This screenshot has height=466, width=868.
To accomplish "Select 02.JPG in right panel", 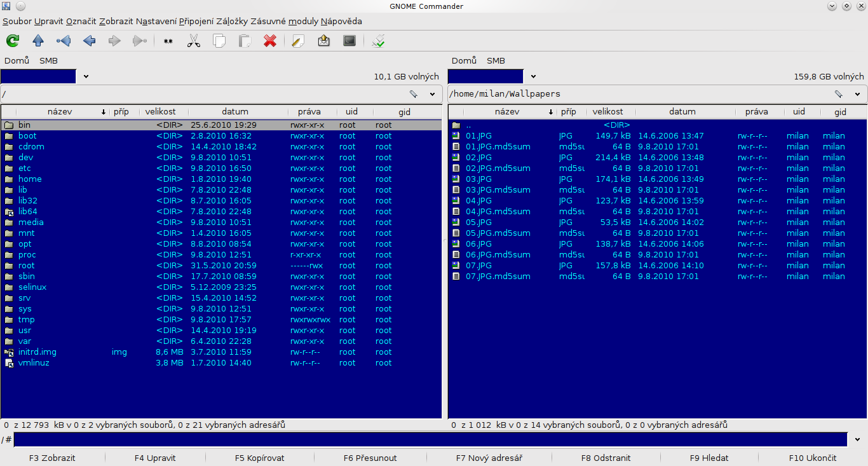I will click(657, 158).
